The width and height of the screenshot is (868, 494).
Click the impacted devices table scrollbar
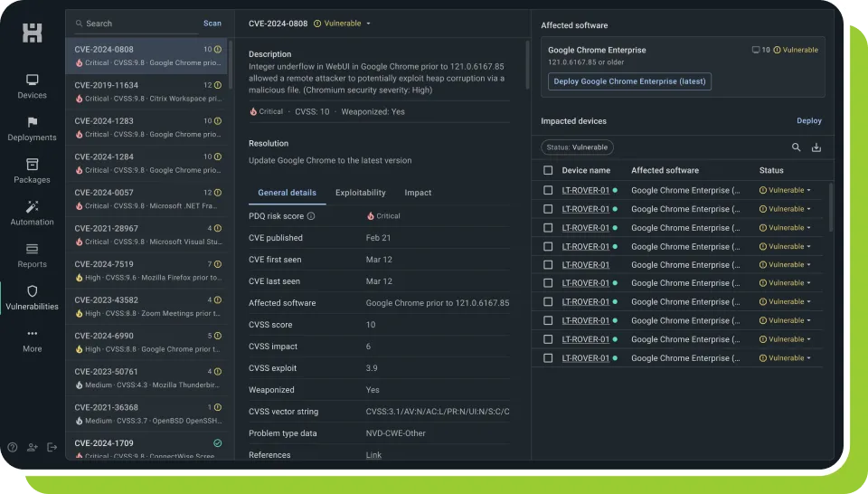[x=830, y=208]
